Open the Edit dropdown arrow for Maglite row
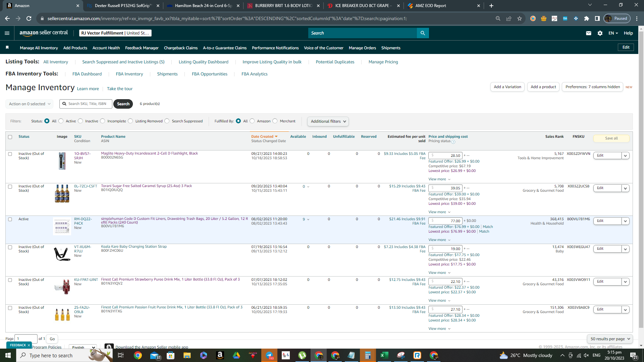The image size is (644, 362). tap(625, 156)
